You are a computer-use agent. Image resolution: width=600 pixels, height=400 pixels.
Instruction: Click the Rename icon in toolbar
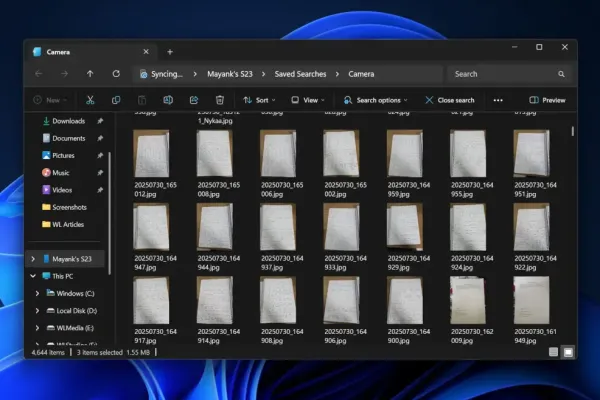coord(168,100)
